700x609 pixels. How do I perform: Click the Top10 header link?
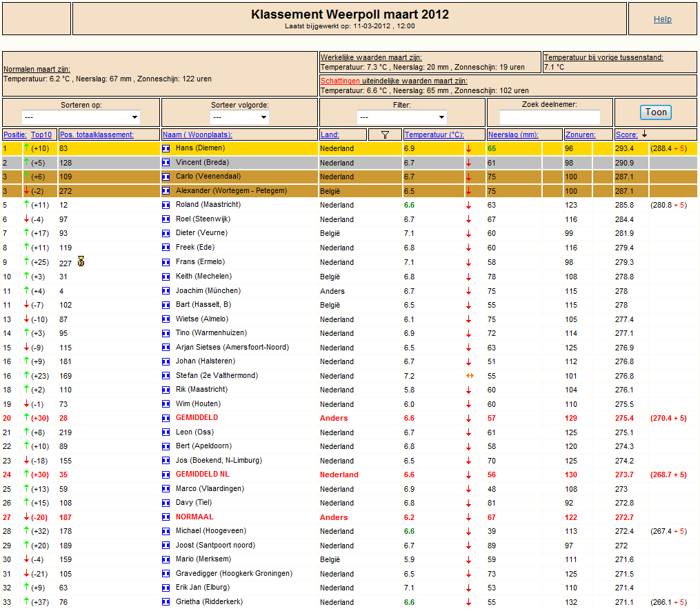41,134
